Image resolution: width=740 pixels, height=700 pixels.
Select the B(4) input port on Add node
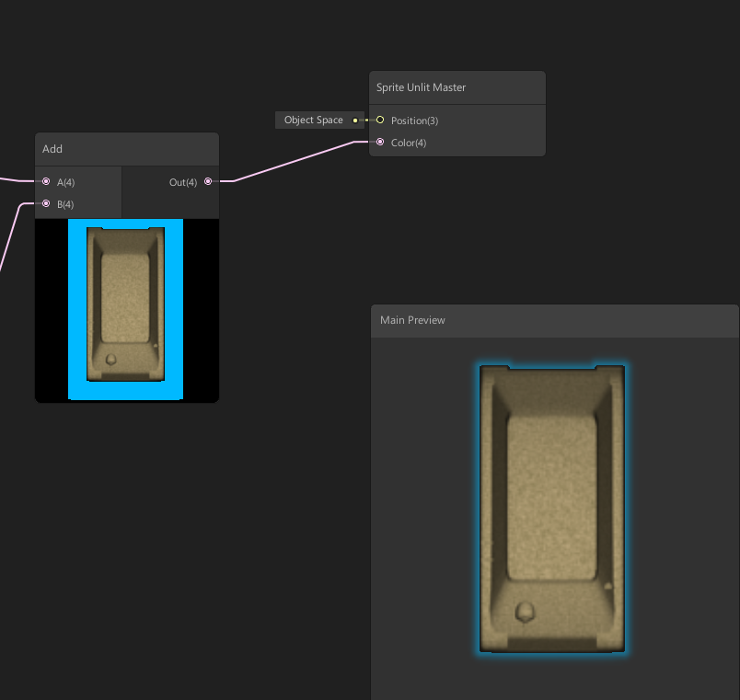coord(46,203)
